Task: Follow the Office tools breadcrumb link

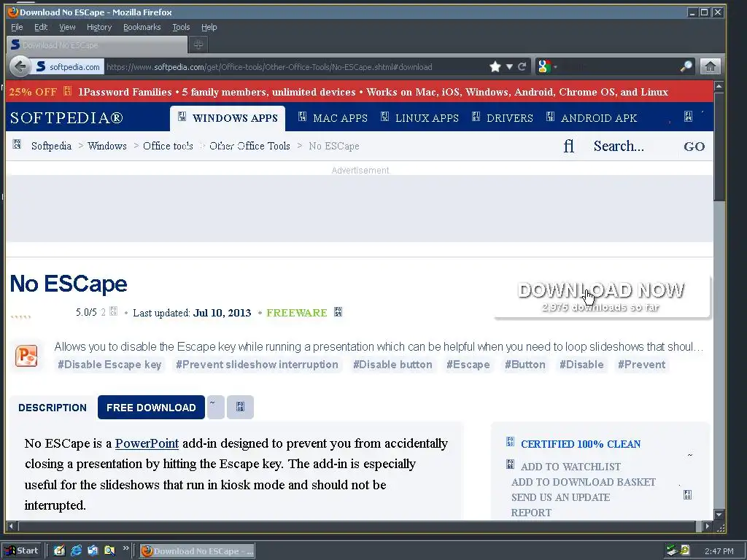Action: coord(169,146)
